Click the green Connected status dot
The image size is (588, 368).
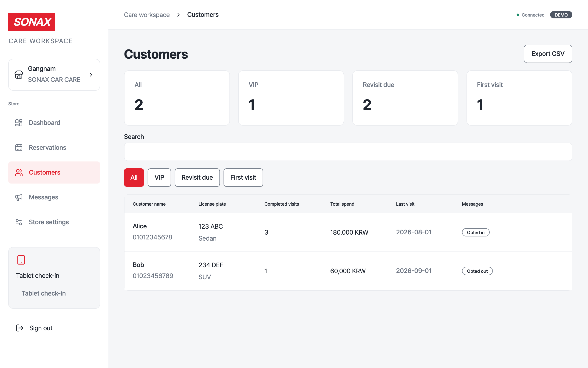click(518, 15)
